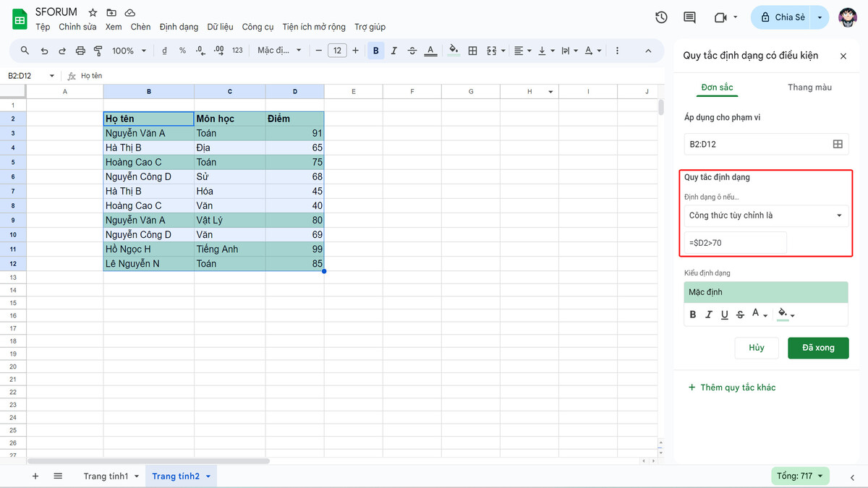868x488 pixels.
Task: Click the move to folder icon
Action: [x=111, y=13]
